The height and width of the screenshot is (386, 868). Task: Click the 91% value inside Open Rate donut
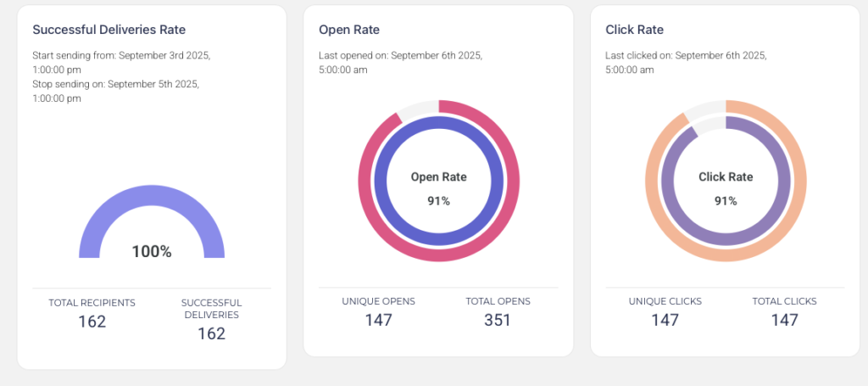click(439, 201)
